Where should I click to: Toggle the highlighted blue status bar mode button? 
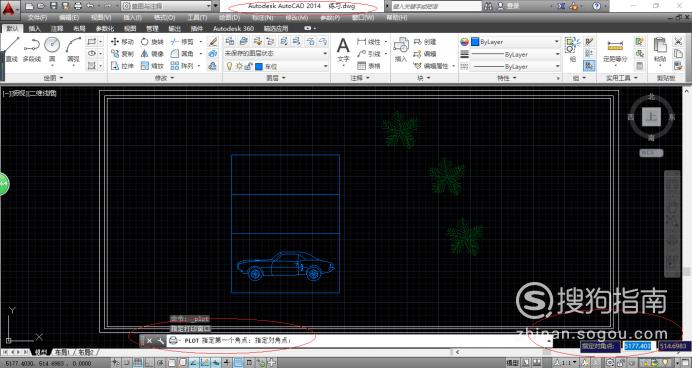point(238,363)
